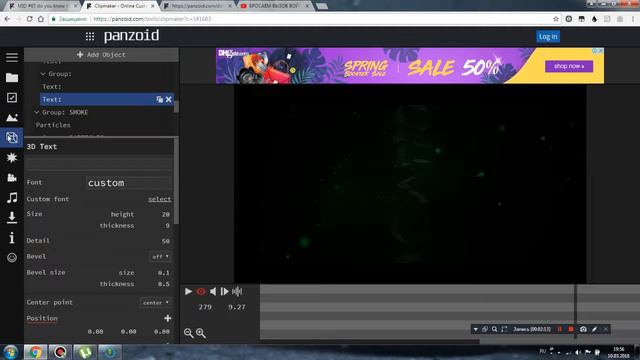Screen dimensions: 640x360
Task: Delete the selected Text object
Action: click(x=169, y=99)
